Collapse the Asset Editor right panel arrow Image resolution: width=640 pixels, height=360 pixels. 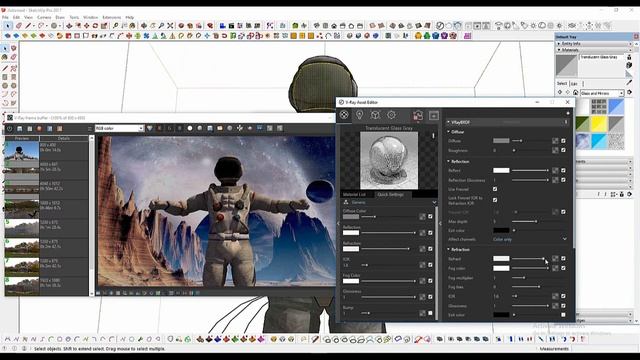[x=440, y=223]
